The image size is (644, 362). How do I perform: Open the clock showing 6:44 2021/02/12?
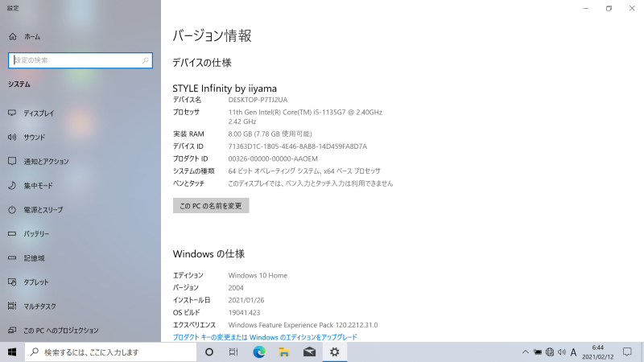[597, 352]
